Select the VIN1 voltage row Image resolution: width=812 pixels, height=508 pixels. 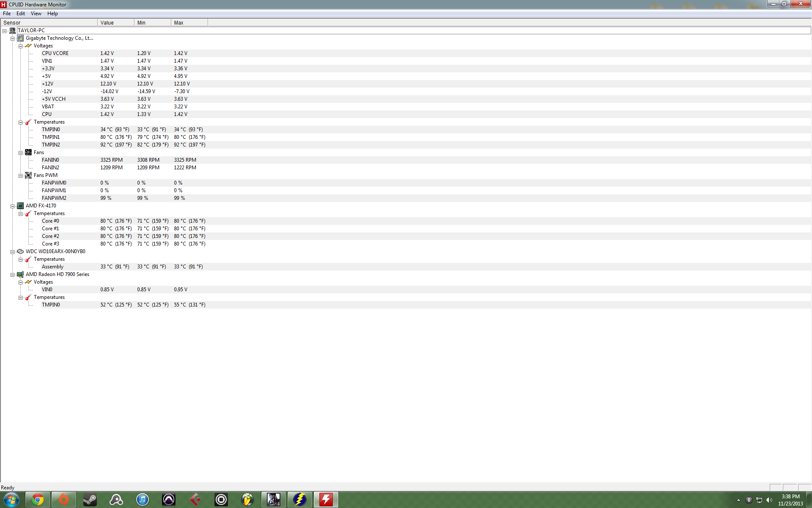[426, 61]
